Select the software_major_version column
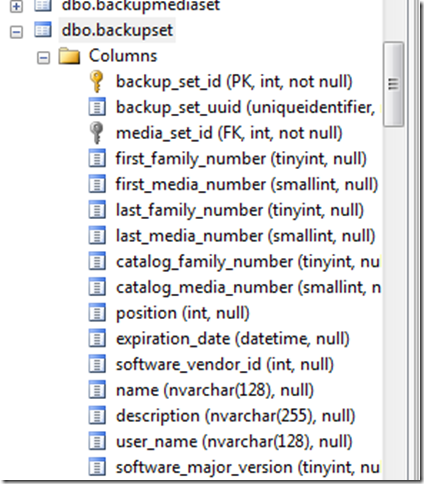This screenshot has width=424, height=484. [247, 467]
